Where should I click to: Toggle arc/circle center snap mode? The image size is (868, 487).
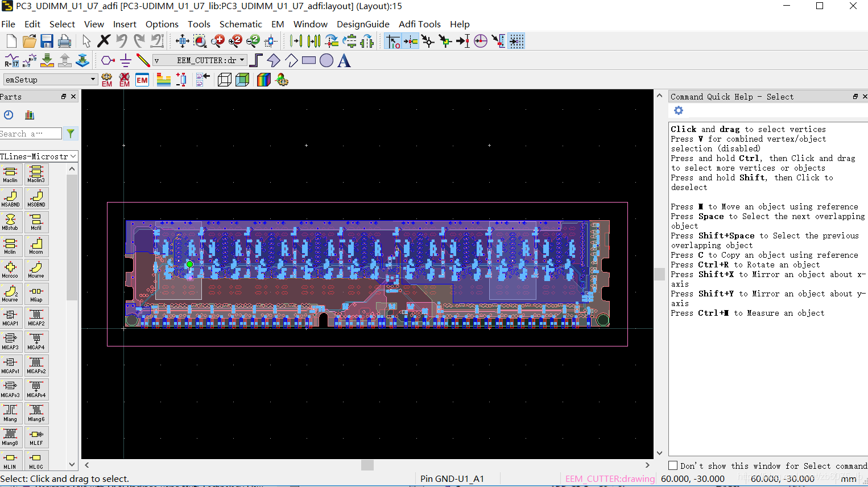pyautogui.click(x=481, y=41)
